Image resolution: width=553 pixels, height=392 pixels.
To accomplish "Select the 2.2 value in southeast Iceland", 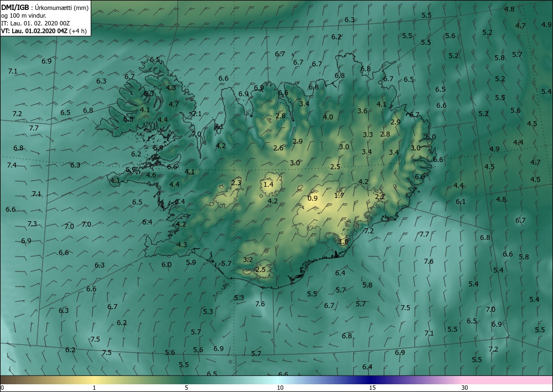I will pyautogui.click(x=380, y=197).
